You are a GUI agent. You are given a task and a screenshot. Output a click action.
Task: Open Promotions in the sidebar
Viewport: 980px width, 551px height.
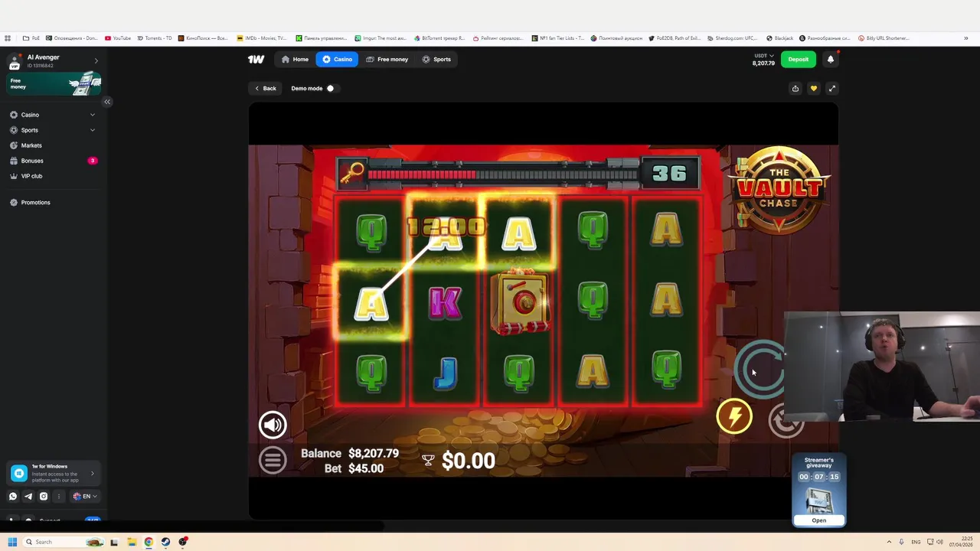tap(35, 203)
